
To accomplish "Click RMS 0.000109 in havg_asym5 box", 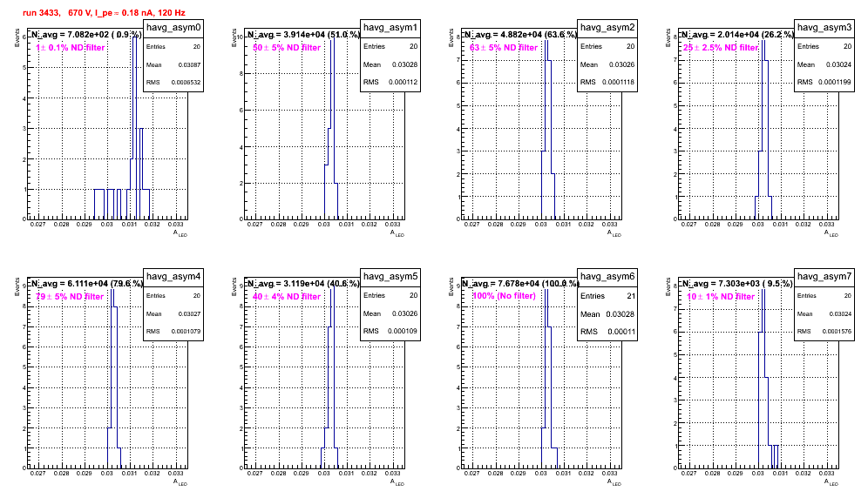I will [390, 331].
